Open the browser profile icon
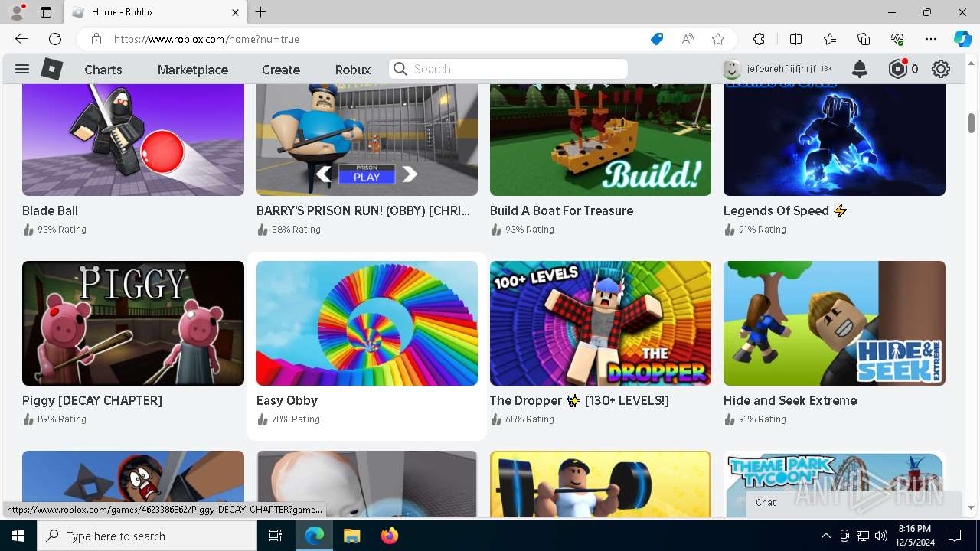 [x=17, y=12]
